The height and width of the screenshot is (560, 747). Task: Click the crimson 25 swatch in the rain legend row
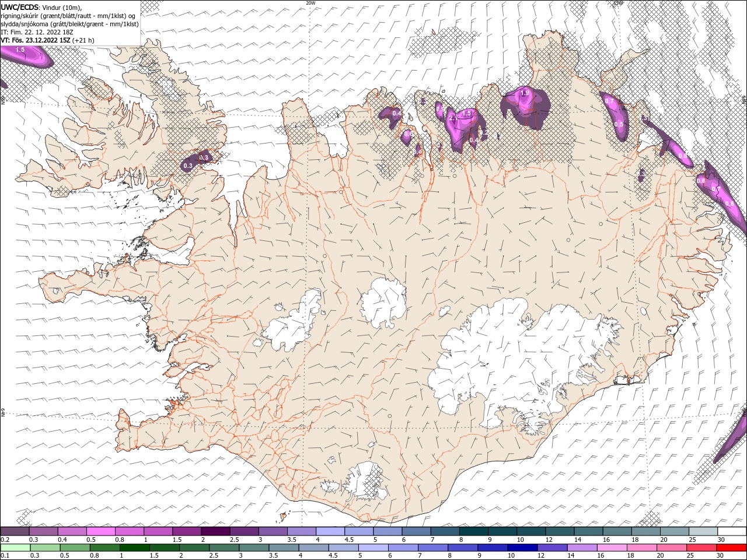[701, 548]
